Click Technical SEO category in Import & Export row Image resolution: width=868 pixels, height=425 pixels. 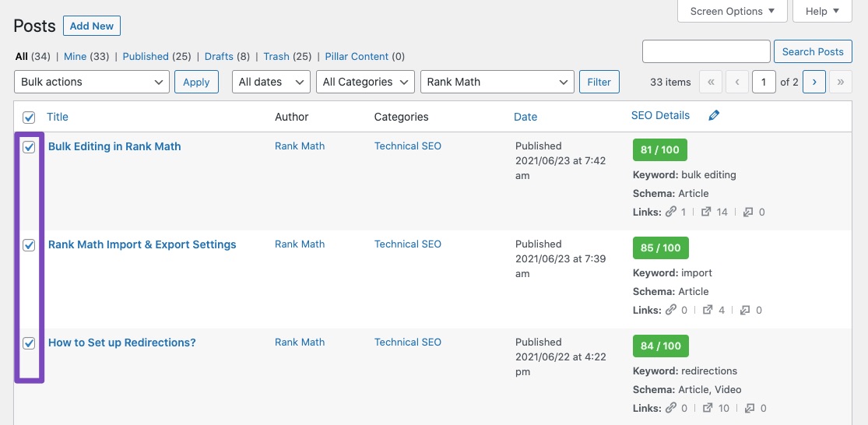click(408, 244)
